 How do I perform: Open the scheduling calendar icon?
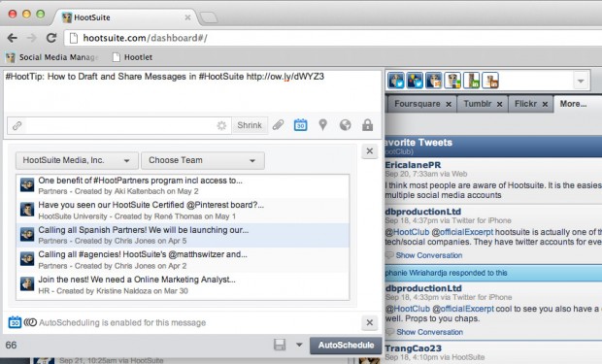coord(300,125)
